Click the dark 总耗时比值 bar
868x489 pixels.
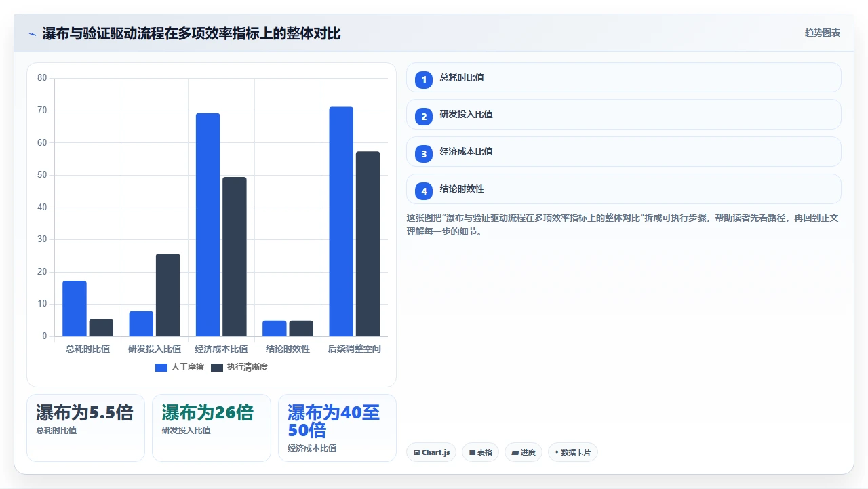coord(101,328)
